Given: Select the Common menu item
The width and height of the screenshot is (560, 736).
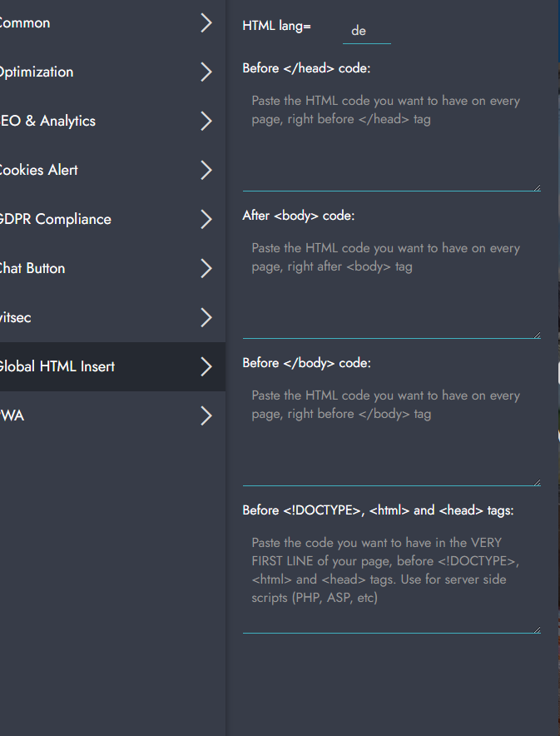Looking at the screenshot, I should (25, 23).
